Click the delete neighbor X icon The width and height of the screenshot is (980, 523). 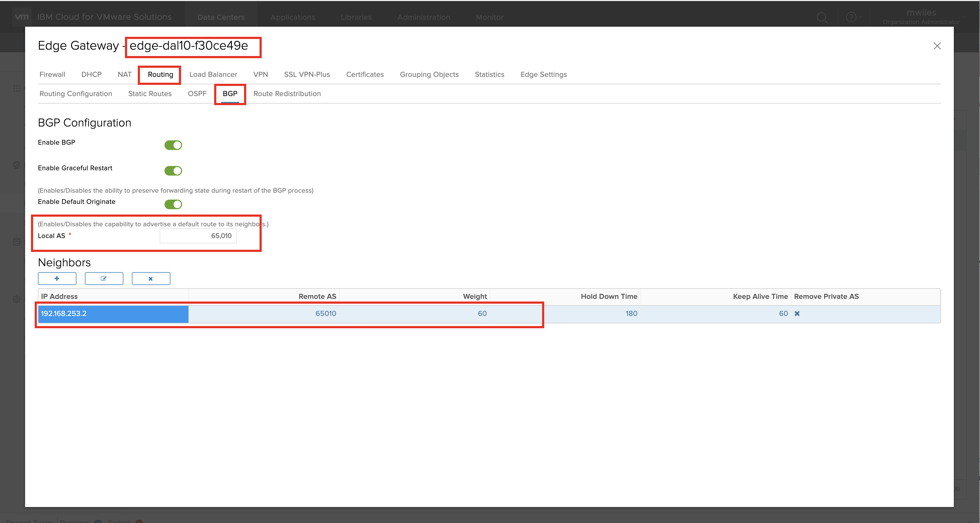tap(151, 278)
